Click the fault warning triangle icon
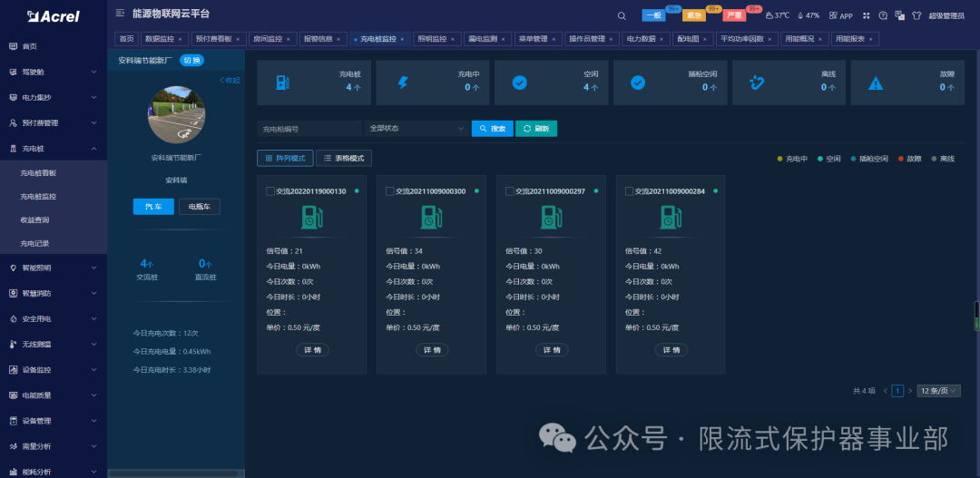Image resolution: width=980 pixels, height=478 pixels. (875, 83)
